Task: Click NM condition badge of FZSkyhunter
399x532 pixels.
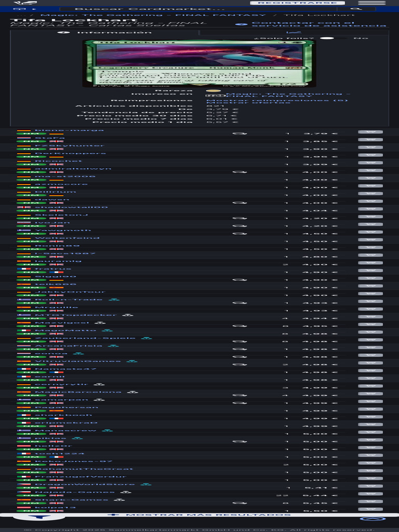Action: (x=31, y=149)
